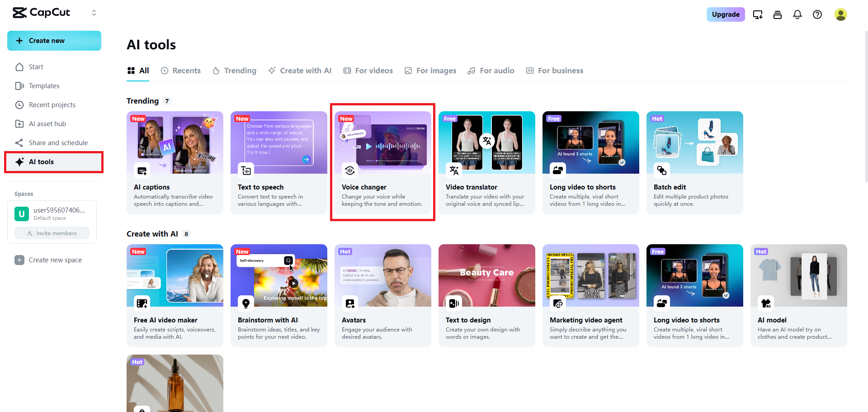Screen dimensions: 868x412
Task: Open the user profile avatar
Action: (x=841, y=14)
